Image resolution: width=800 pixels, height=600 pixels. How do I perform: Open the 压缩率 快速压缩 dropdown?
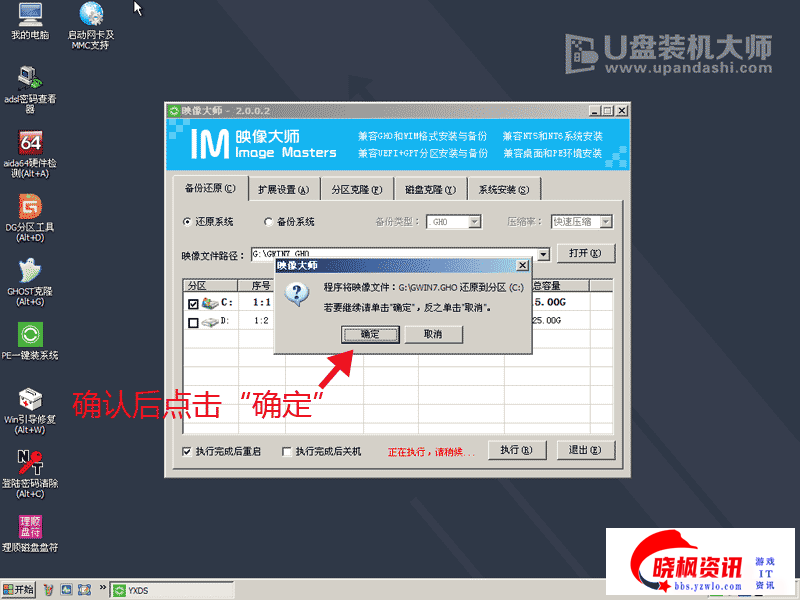point(605,222)
